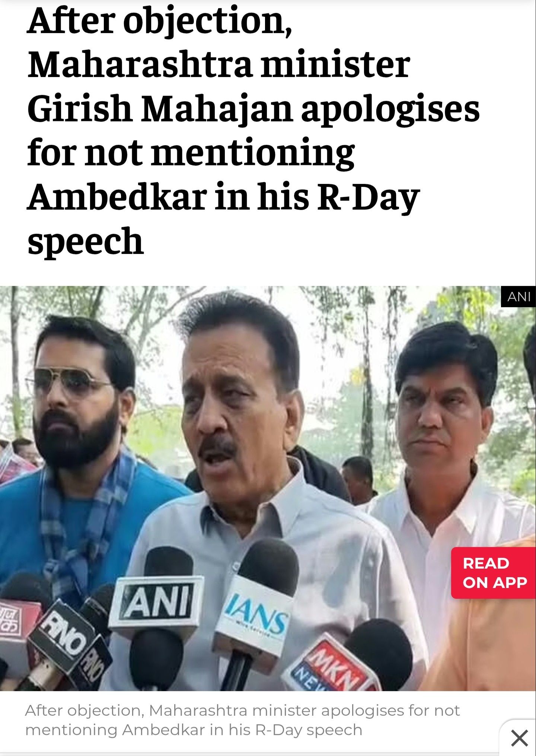
Task: Click "After objection," headline line
Action: [x=159, y=22]
